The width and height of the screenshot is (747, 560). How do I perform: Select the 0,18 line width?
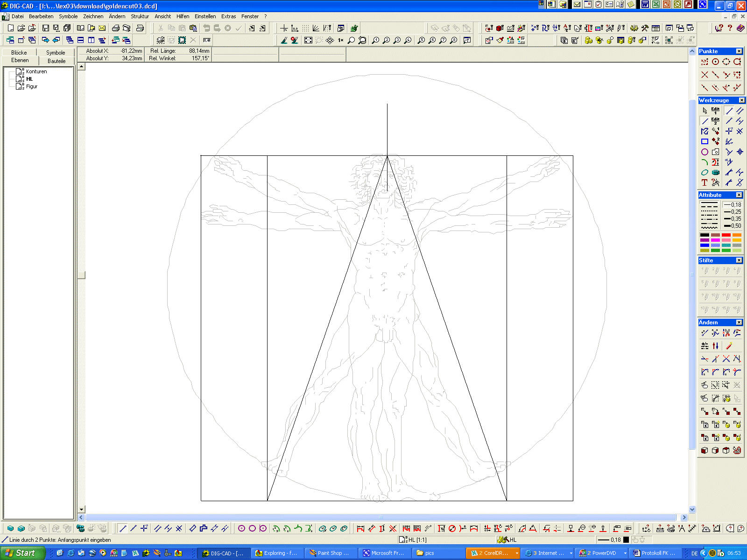coord(733,205)
